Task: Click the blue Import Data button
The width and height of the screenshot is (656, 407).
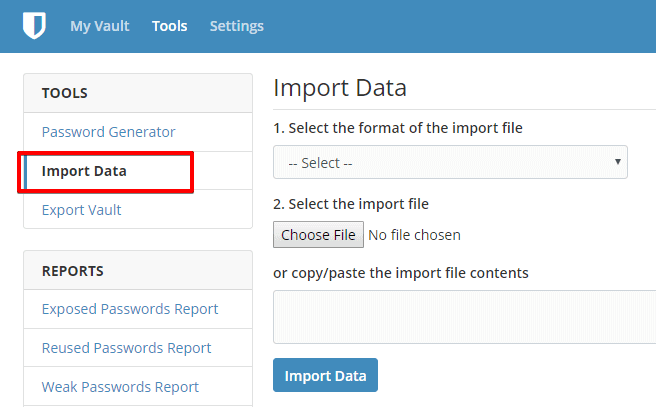Action: (x=325, y=375)
